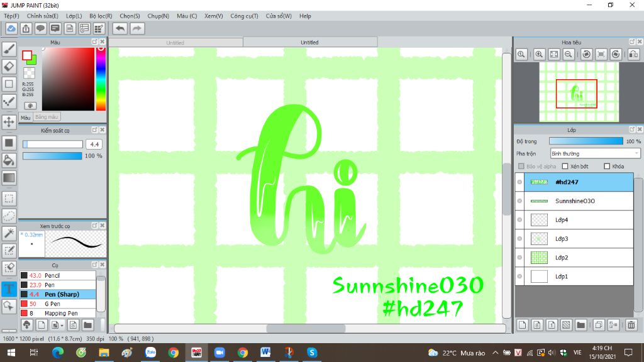Pick a color in the hue bar
Screen dimensions: 644x362
[101, 79]
